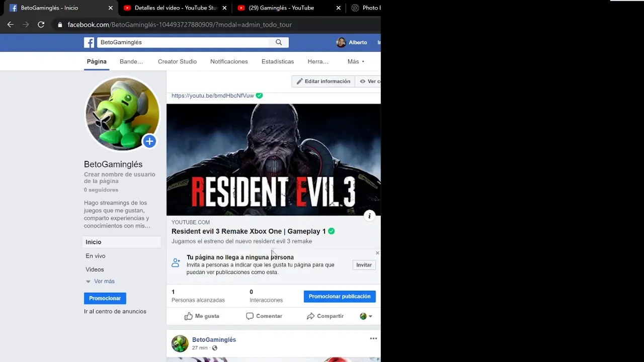Open Herra... tools tab

pyautogui.click(x=318, y=61)
